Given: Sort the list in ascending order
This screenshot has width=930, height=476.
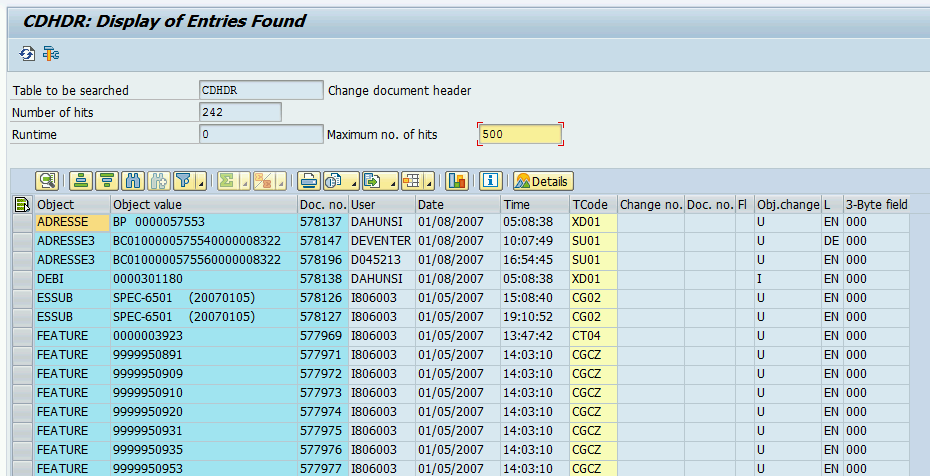Looking at the screenshot, I should 81,181.
